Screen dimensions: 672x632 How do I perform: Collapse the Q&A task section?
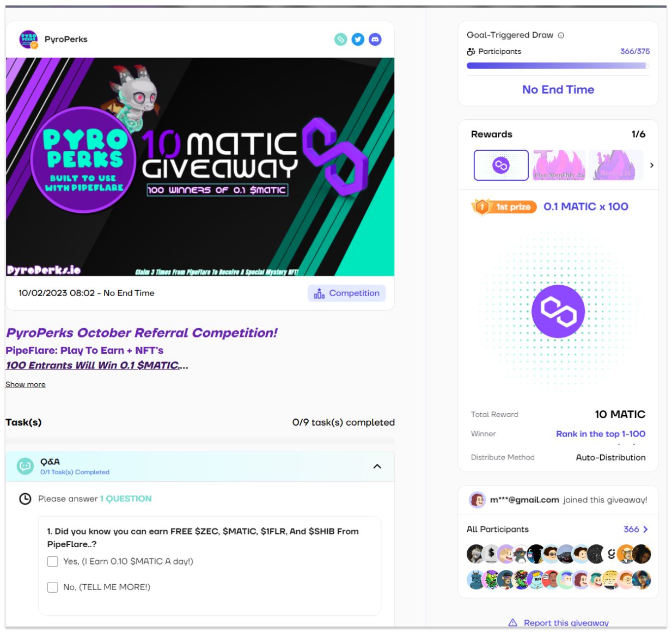(x=377, y=467)
